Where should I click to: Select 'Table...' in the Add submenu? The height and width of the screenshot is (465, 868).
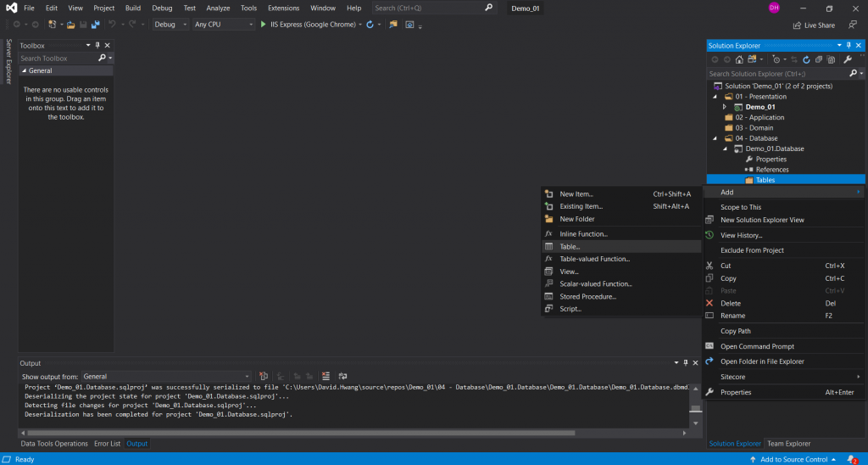tap(570, 246)
